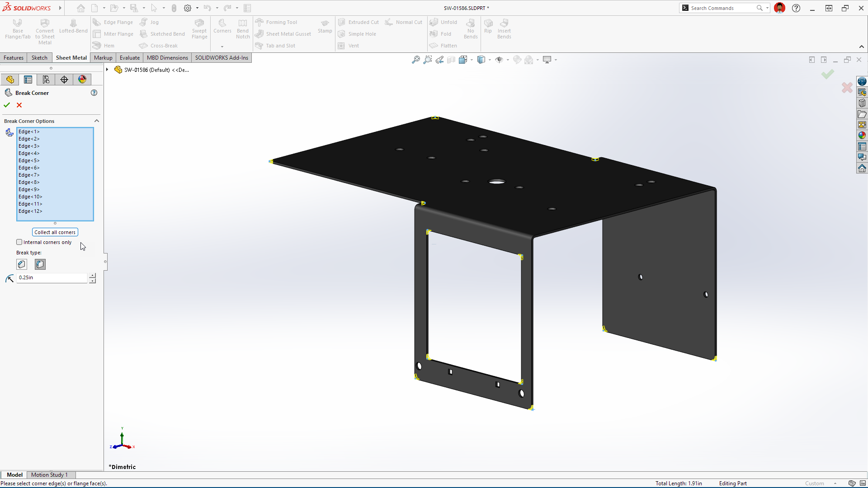
Task: Click the Collect all corners button
Action: pos(55,232)
